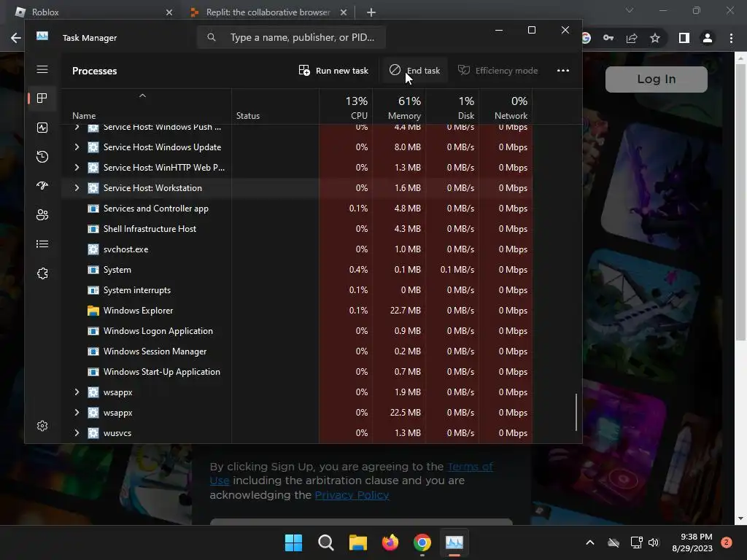
Task: Select Windows Logon Application row
Action: coord(297,331)
